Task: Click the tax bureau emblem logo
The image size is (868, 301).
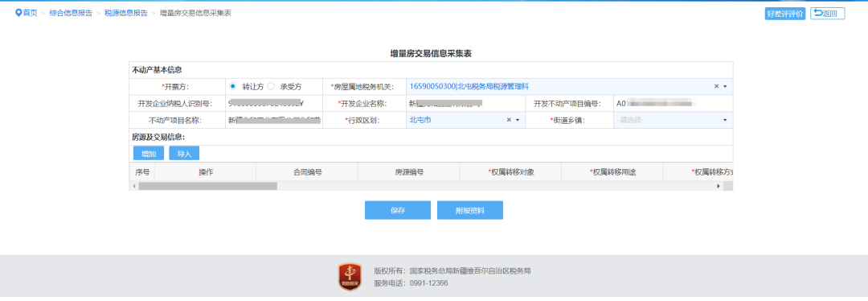Action: (x=350, y=277)
